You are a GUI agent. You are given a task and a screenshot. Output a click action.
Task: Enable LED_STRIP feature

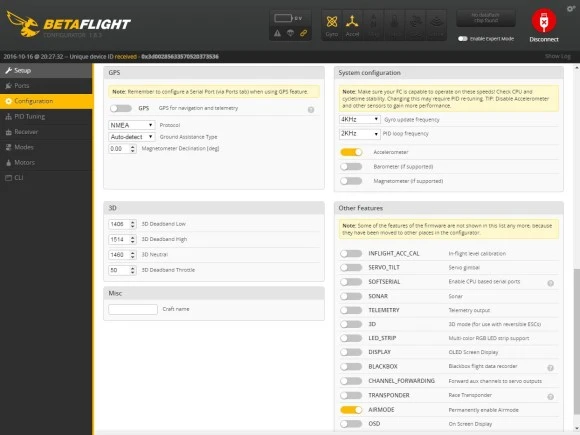(351, 338)
